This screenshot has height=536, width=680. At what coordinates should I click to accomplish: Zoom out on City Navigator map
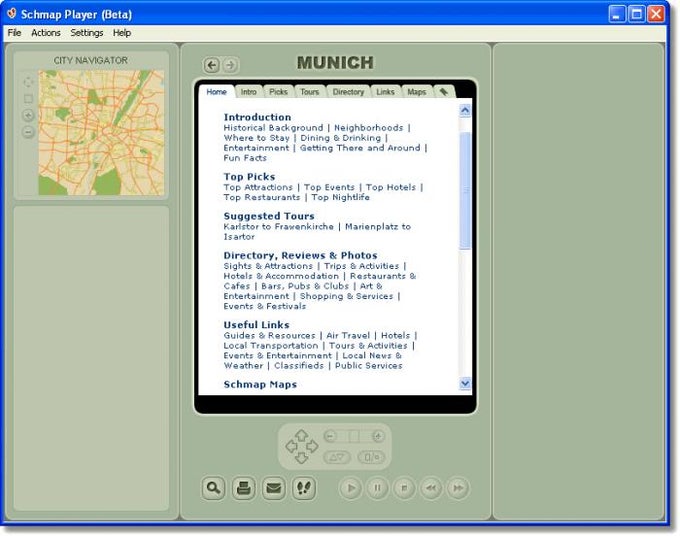click(x=28, y=132)
